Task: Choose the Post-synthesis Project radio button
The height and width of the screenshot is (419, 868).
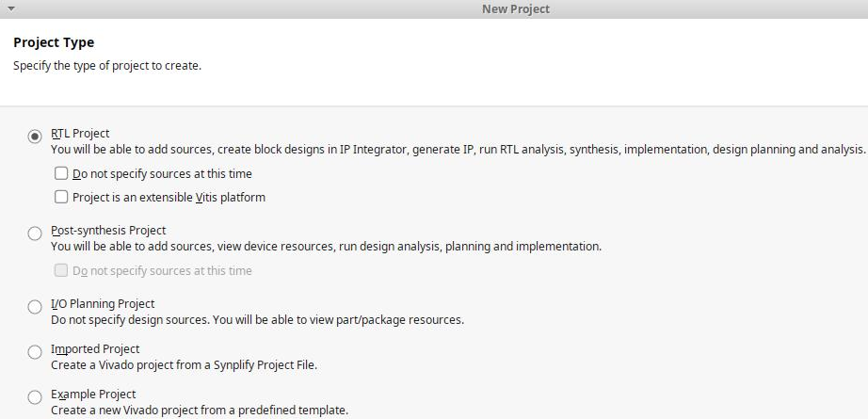Action: [x=35, y=233]
